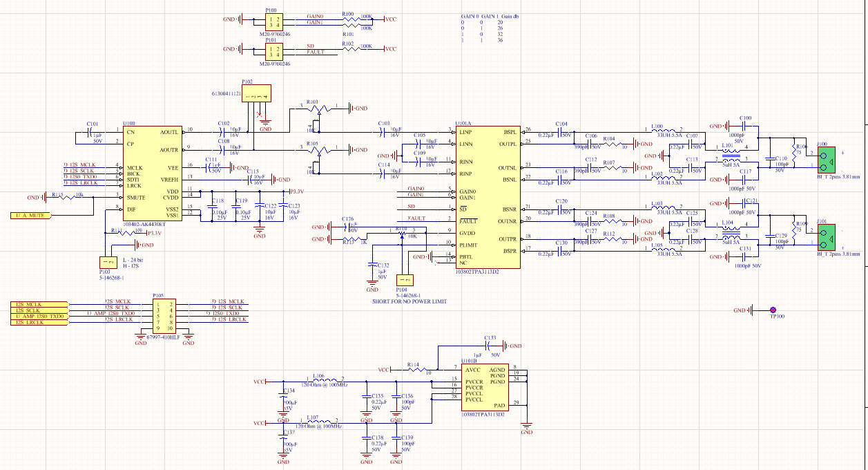This screenshot has width=868, height=470.
Task: Select the yellow I2S_MCLK port
Action: pos(40,304)
